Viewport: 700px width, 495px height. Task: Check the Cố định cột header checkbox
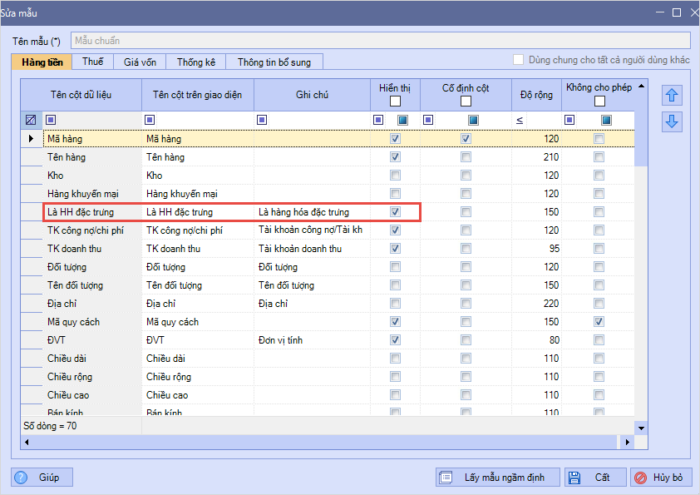tap(466, 101)
